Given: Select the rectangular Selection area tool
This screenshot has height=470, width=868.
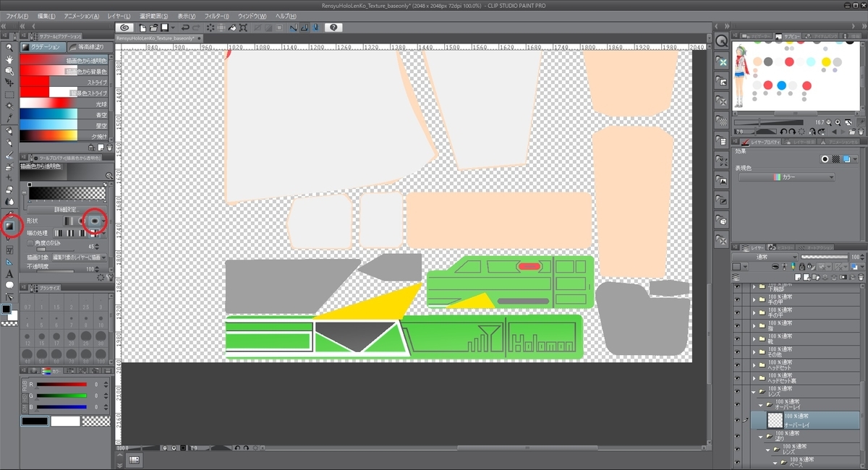Looking at the screenshot, I should click(x=9, y=95).
